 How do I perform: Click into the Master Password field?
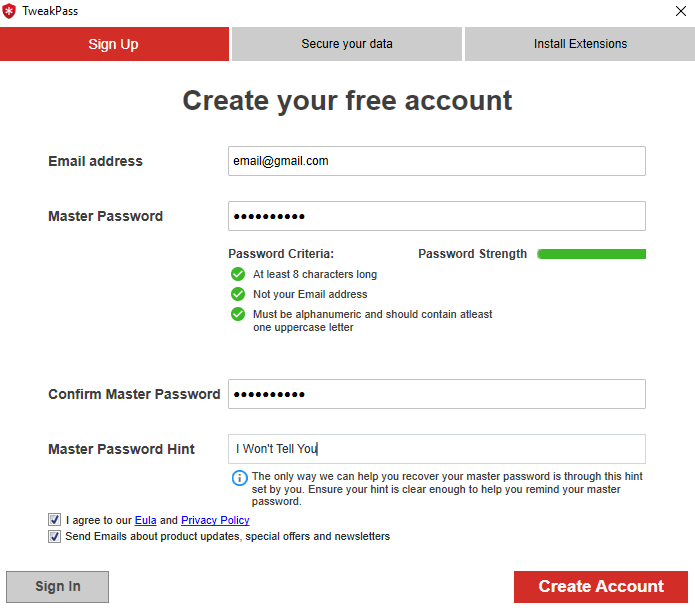click(x=436, y=216)
